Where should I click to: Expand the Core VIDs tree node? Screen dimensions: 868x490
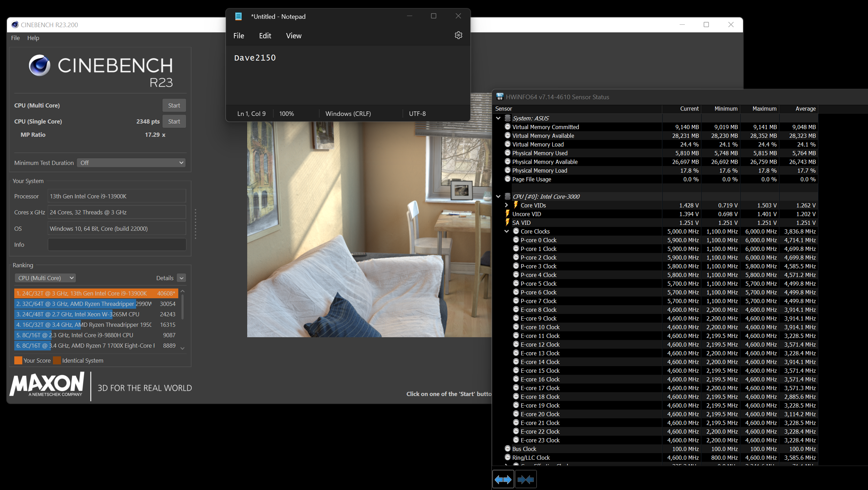pos(507,205)
